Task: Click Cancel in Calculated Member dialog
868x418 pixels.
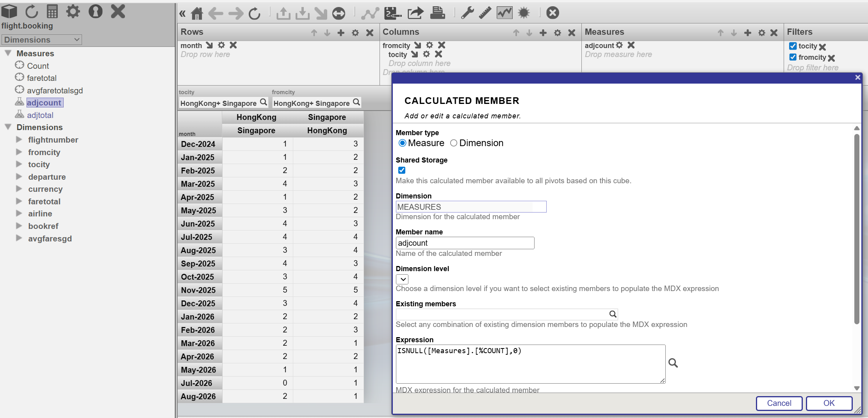Action: point(779,403)
